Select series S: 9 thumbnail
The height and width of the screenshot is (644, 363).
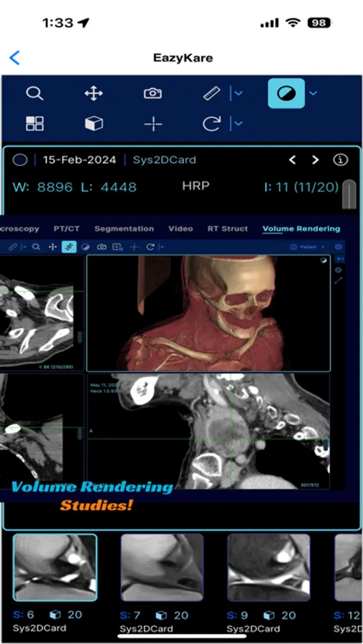[269, 567]
